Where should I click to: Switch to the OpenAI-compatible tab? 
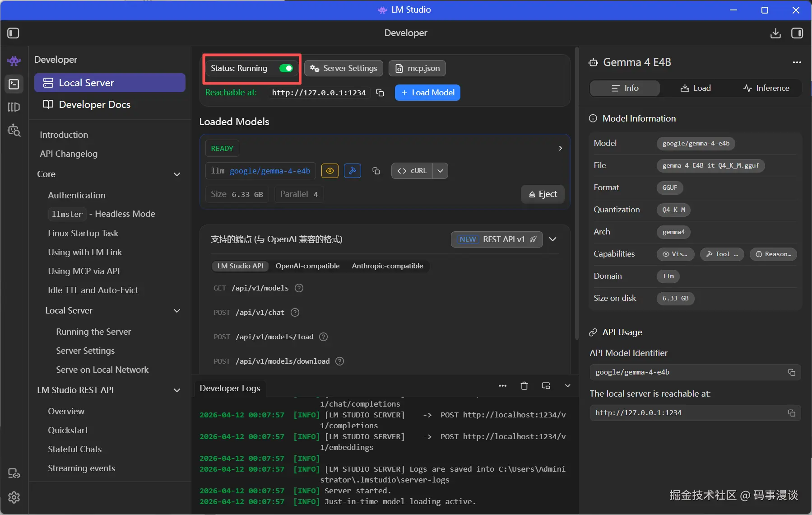(307, 266)
